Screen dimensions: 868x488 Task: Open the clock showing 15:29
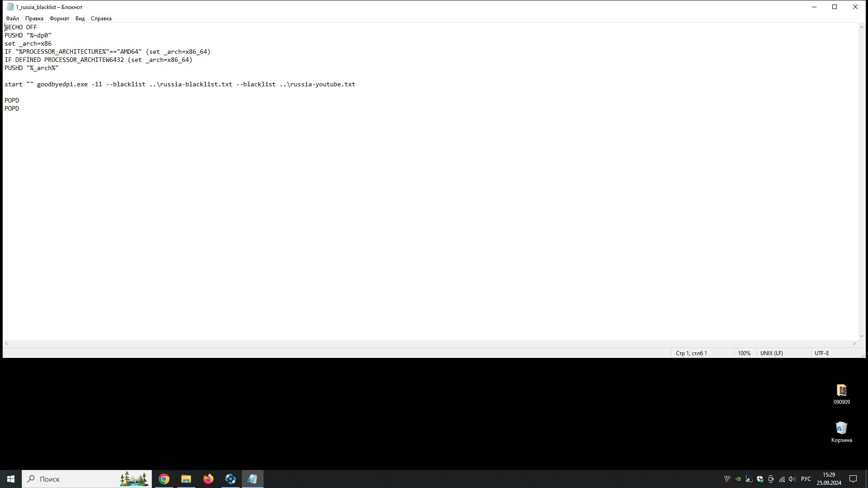[x=829, y=479]
